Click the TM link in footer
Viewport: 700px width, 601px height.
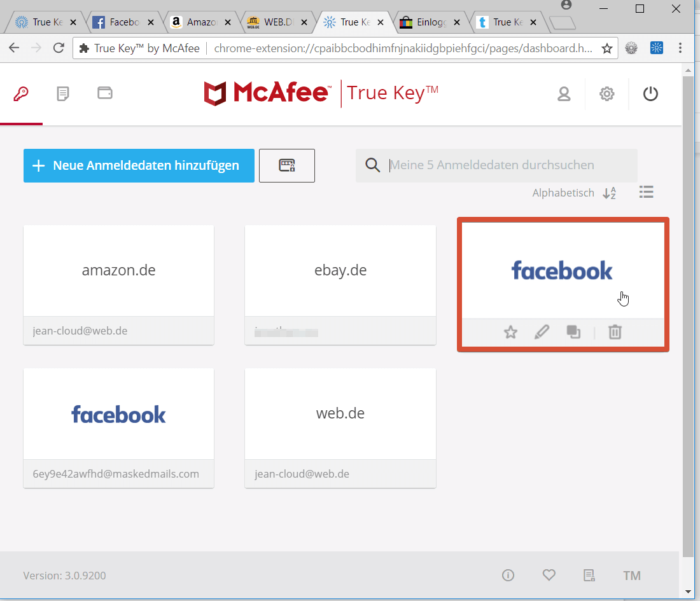tap(632, 576)
